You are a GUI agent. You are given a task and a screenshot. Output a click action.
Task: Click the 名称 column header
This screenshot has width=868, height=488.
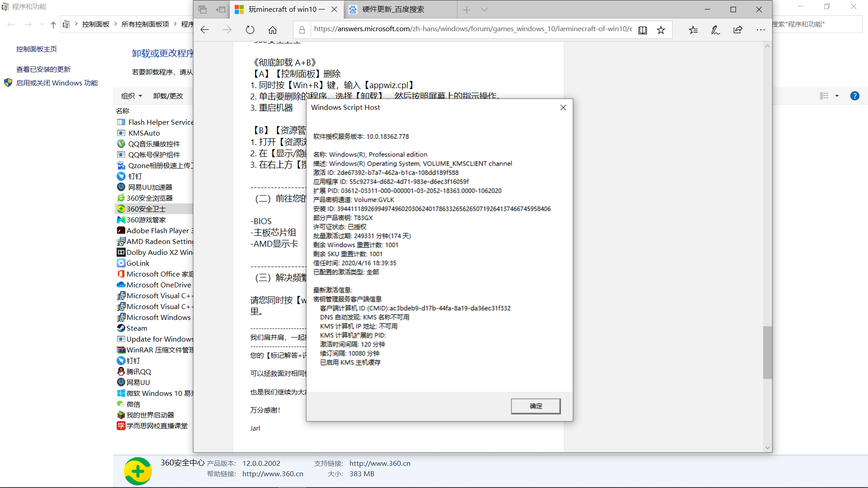[x=123, y=111]
